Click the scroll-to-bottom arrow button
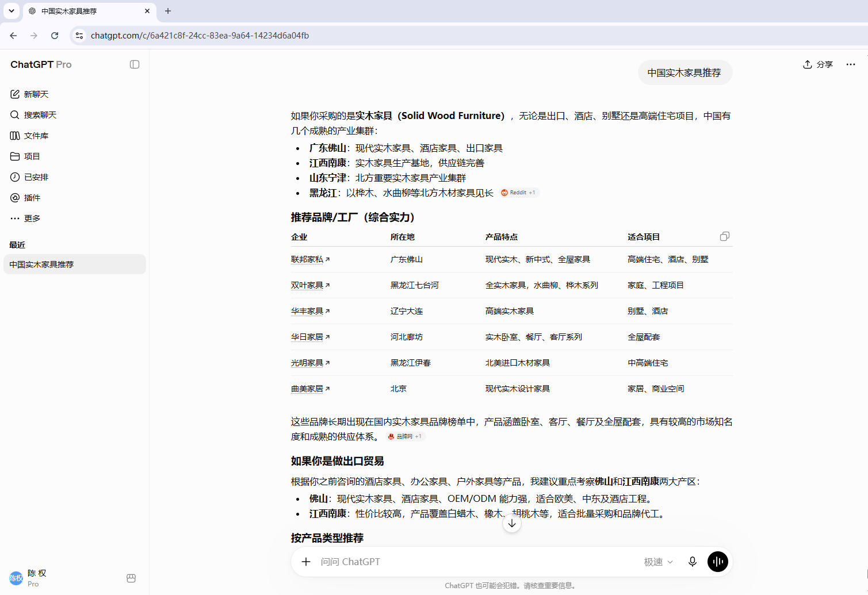The height and width of the screenshot is (595, 868). (x=512, y=524)
